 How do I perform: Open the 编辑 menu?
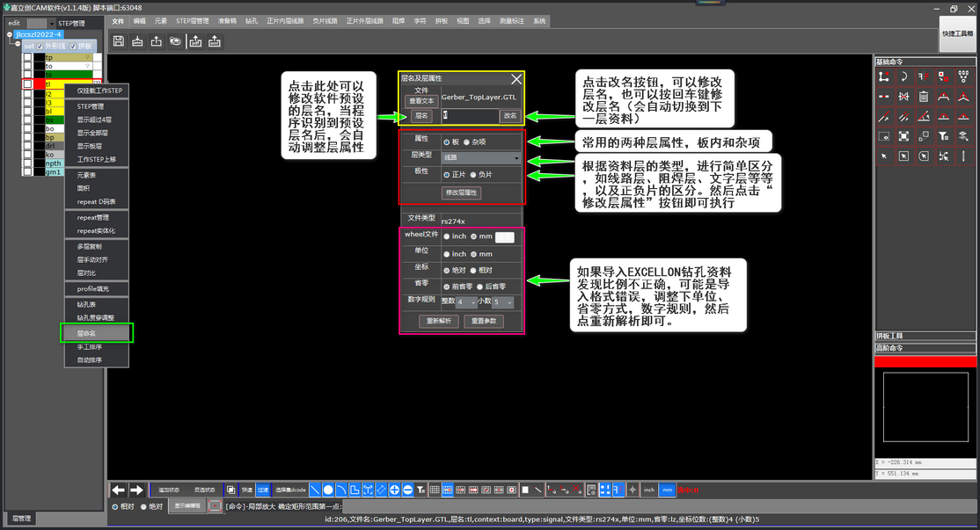[x=139, y=20]
